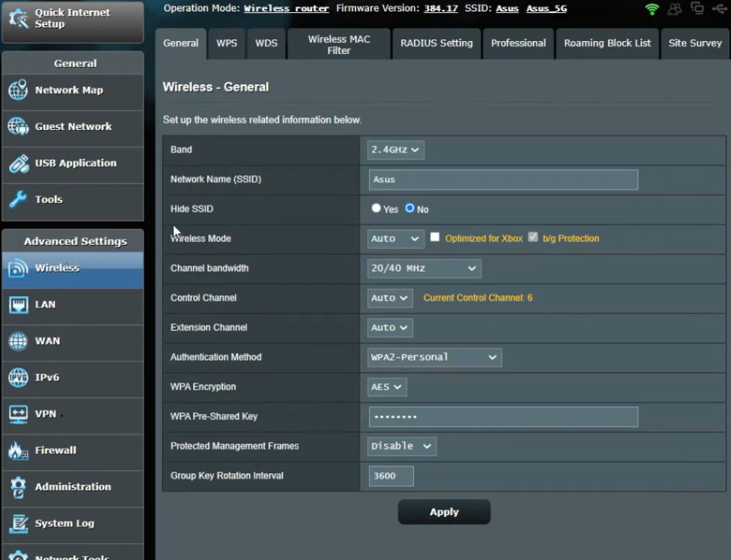Click the Guest Network globe icon

click(18, 127)
